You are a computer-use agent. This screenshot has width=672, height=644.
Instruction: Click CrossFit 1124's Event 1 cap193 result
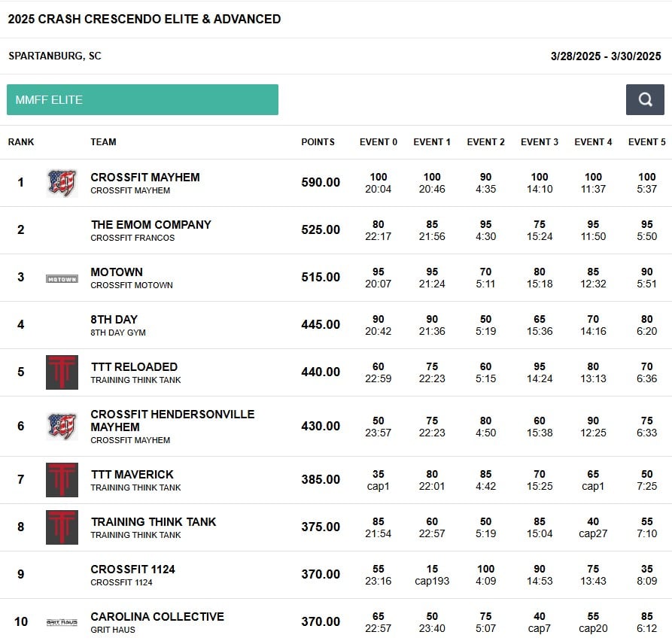coord(432,582)
